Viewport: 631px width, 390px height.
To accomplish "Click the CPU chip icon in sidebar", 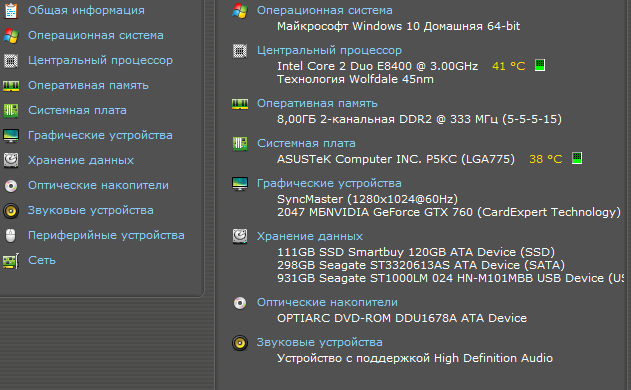I will pyautogui.click(x=11, y=61).
